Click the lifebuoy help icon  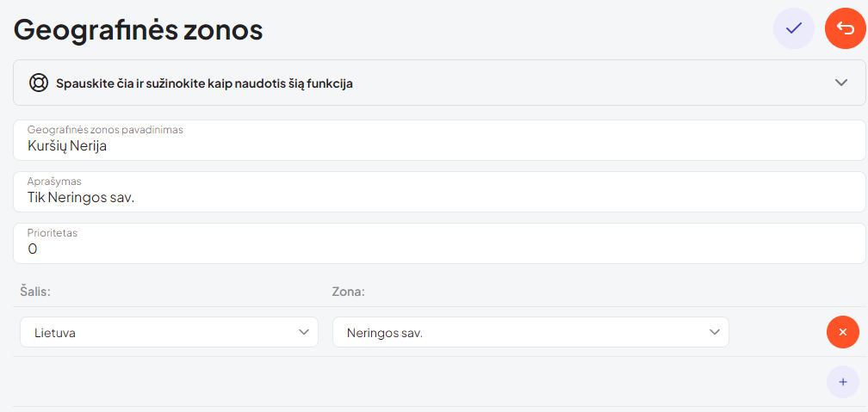point(38,83)
